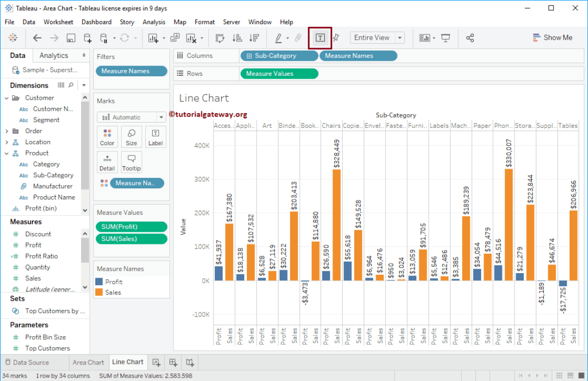Image resolution: width=588 pixels, height=381 pixels.
Task: Click the Label button on Marks card
Action: point(155,137)
